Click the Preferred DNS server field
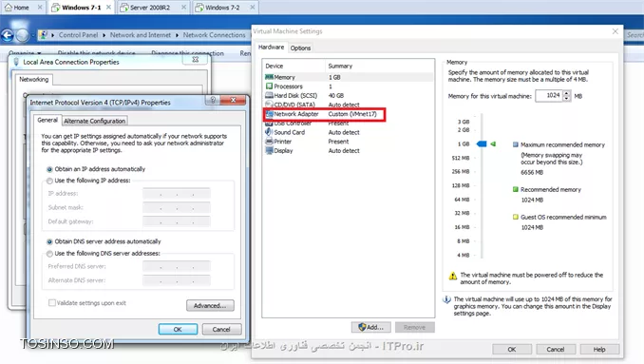The width and height of the screenshot is (644, 364). tap(177, 266)
